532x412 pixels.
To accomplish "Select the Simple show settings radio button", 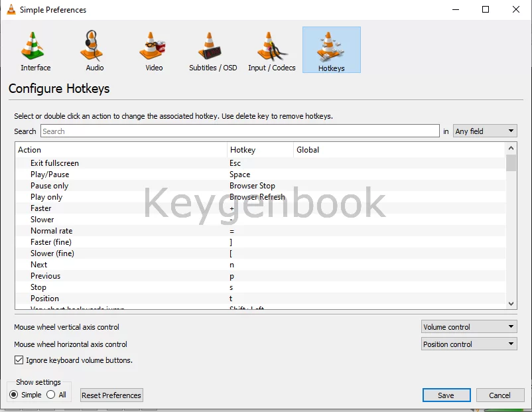I will [x=14, y=395].
